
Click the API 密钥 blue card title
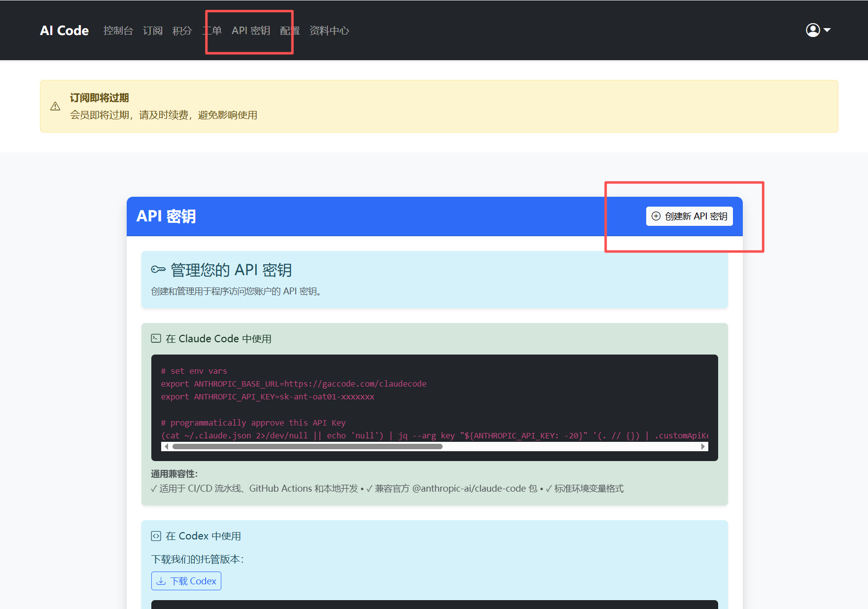click(x=166, y=216)
